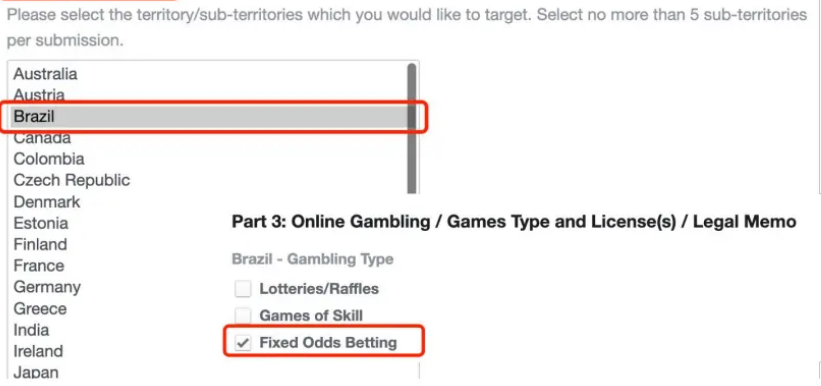
Task: Choose Greece from the territory list
Action: pyautogui.click(x=40, y=308)
